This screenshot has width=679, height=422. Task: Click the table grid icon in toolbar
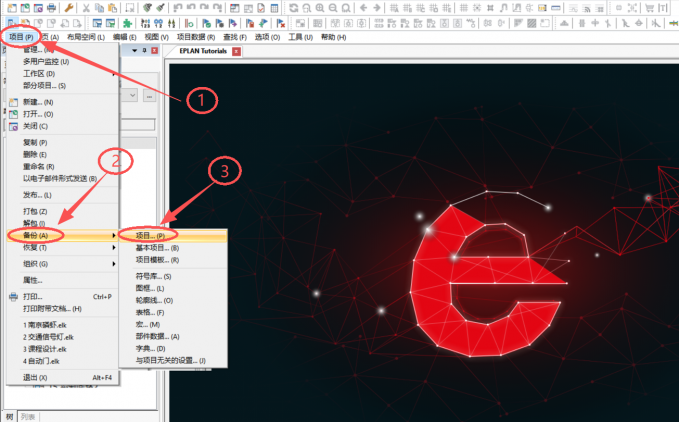point(274,8)
